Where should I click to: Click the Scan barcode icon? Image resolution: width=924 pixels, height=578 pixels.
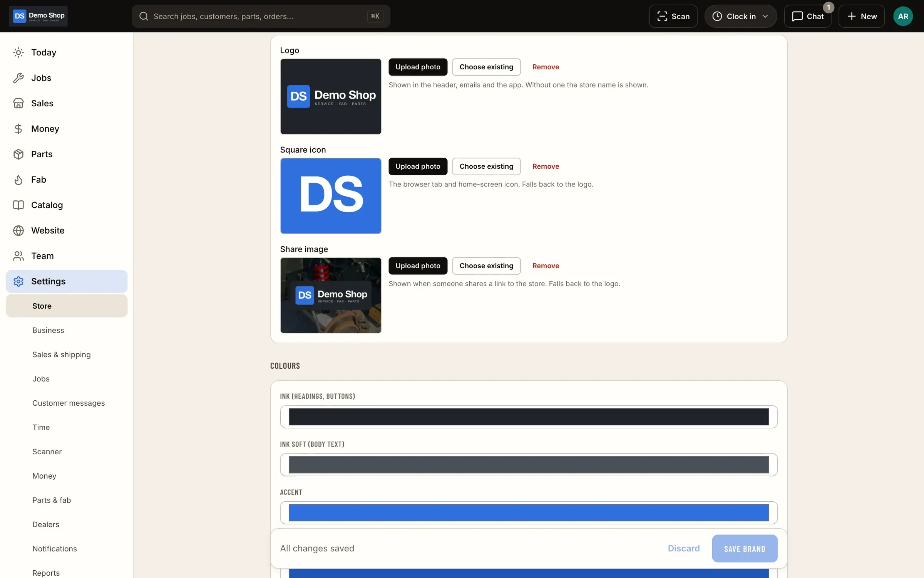[662, 16]
